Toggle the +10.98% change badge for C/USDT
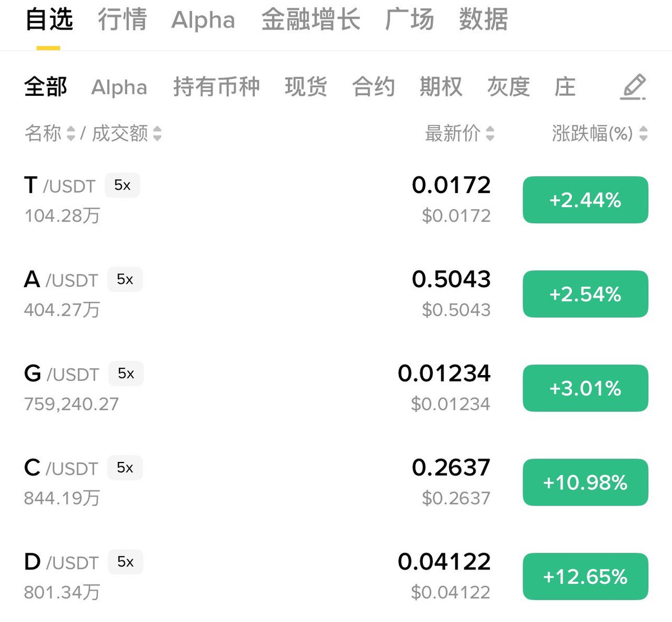Screen dimensions: 672x622 585,482
